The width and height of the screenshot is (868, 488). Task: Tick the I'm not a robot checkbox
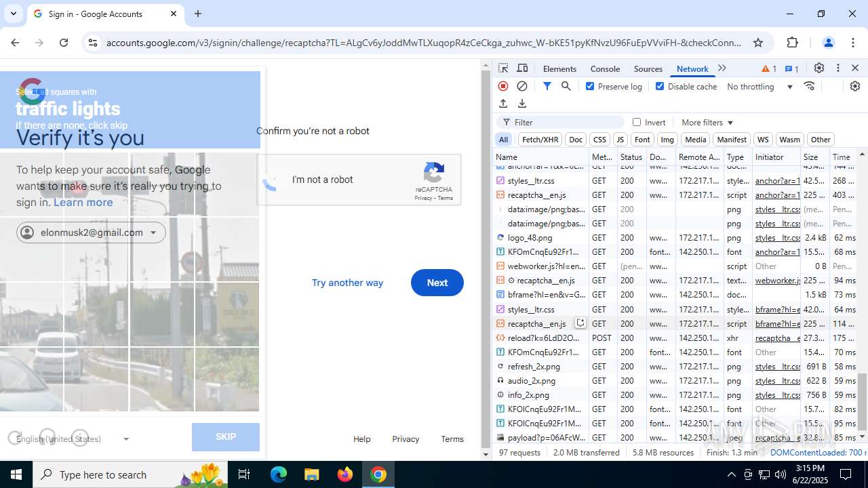[271, 180]
